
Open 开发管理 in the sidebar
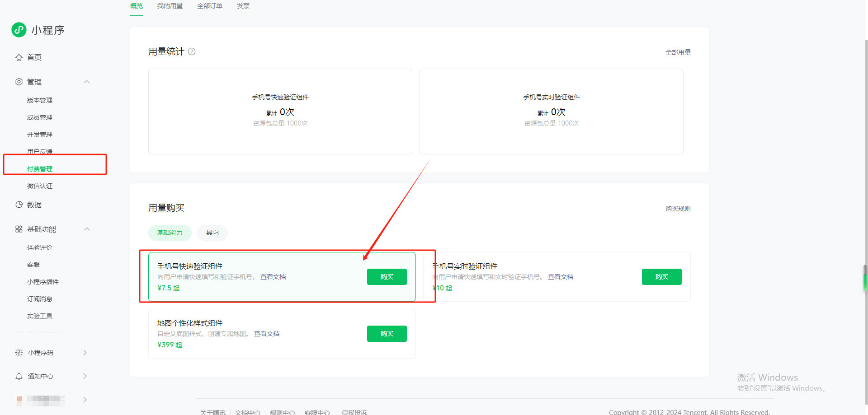[40, 135]
